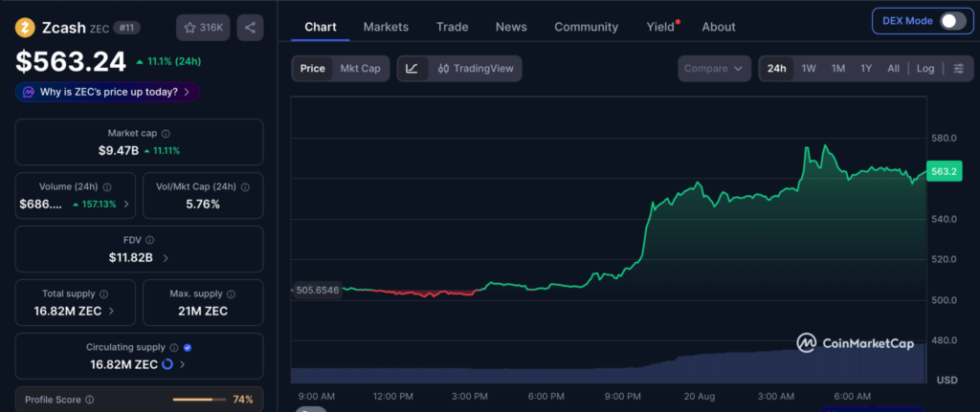
Task: Expand Volume (24h) details chevron
Action: pos(127,204)
